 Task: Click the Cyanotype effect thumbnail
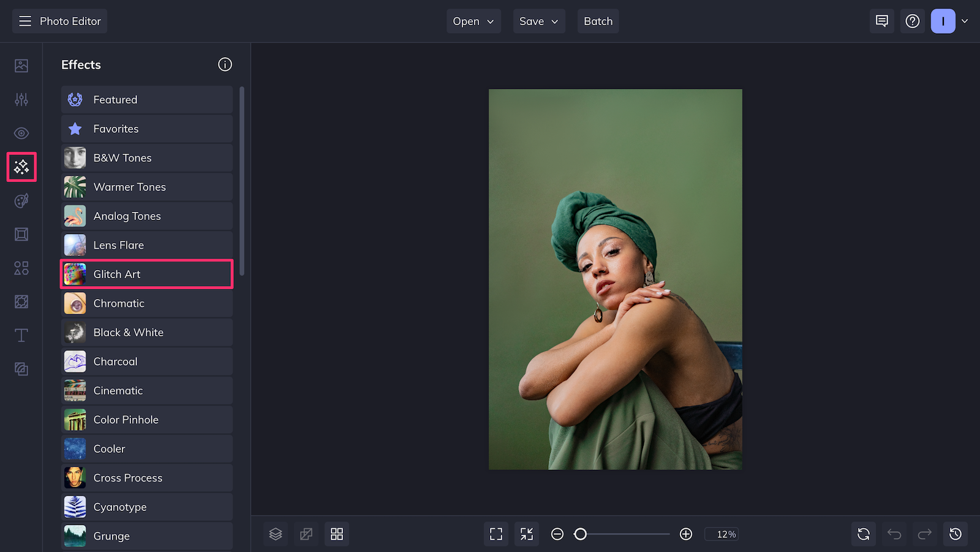[74, 507]
